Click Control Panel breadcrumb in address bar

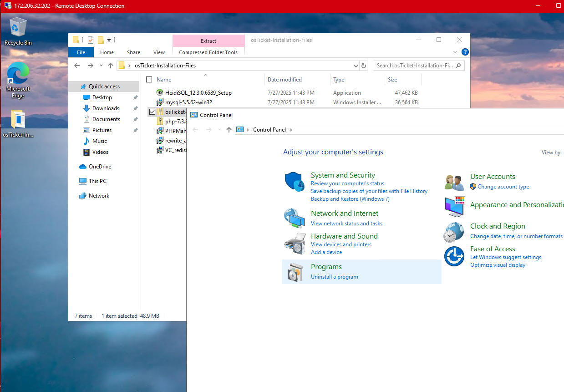coord(269,130)
